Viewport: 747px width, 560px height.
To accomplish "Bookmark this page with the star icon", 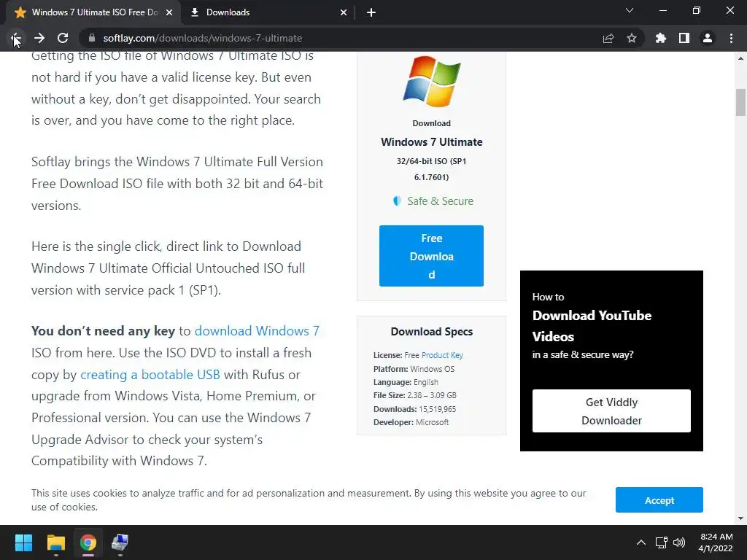I will pos(632,38).
